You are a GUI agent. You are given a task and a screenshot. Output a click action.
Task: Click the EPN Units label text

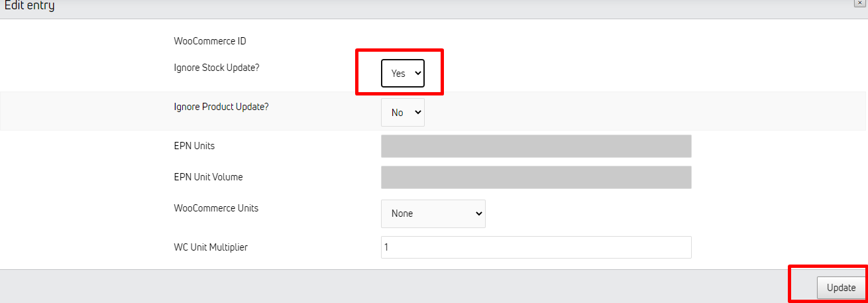pyautogui.click(x=194, y=146)
